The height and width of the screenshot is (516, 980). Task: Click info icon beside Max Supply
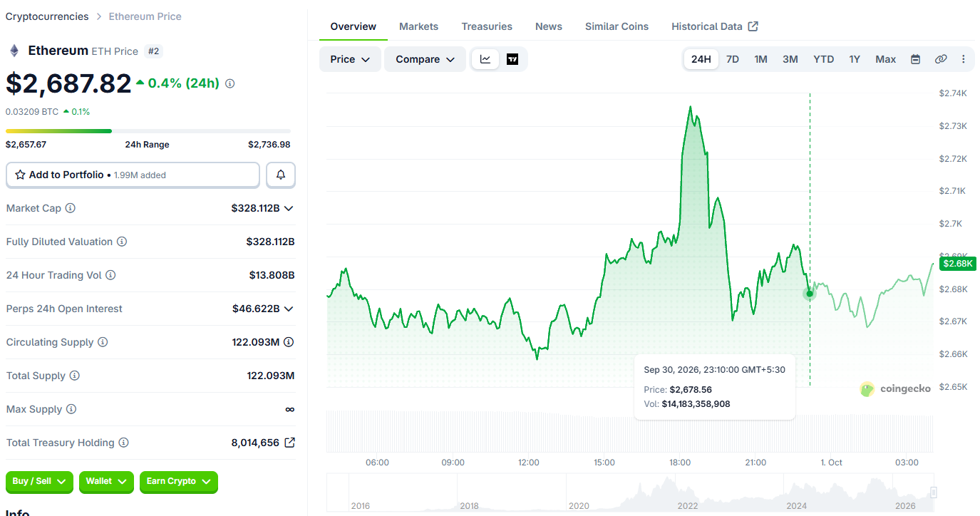tap(71, 409)
